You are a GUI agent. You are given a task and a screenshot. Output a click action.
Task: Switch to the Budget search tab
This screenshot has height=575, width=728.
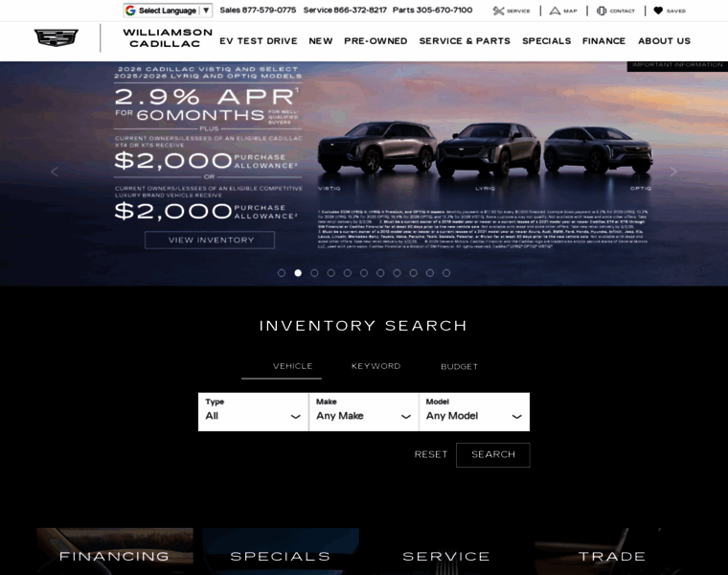click(x=459, y=366)
